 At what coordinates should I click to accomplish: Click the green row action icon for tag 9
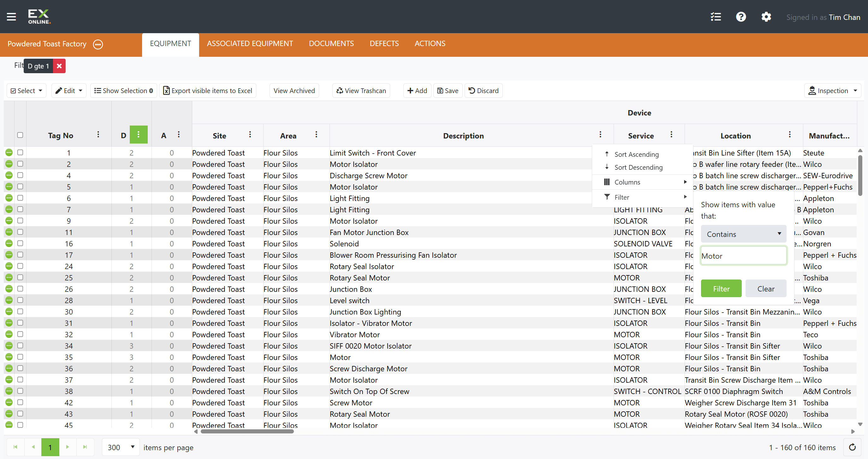tap(9, 221)
